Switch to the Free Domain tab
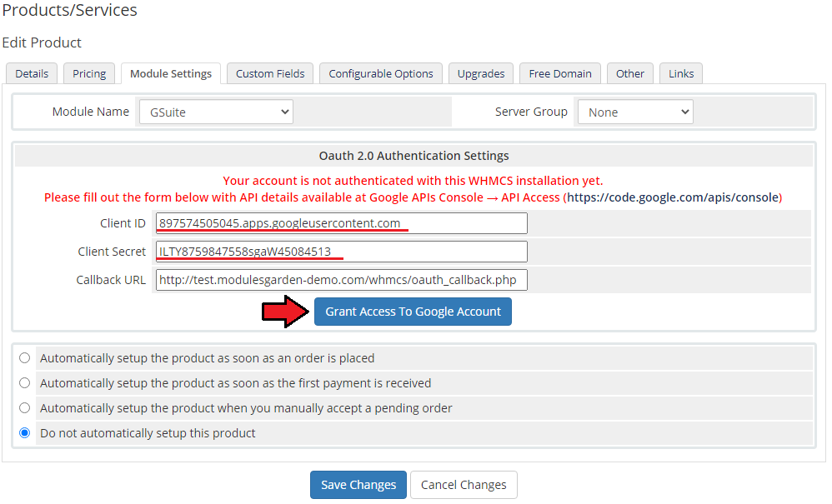The image size is (832, 504). (560, 73)
